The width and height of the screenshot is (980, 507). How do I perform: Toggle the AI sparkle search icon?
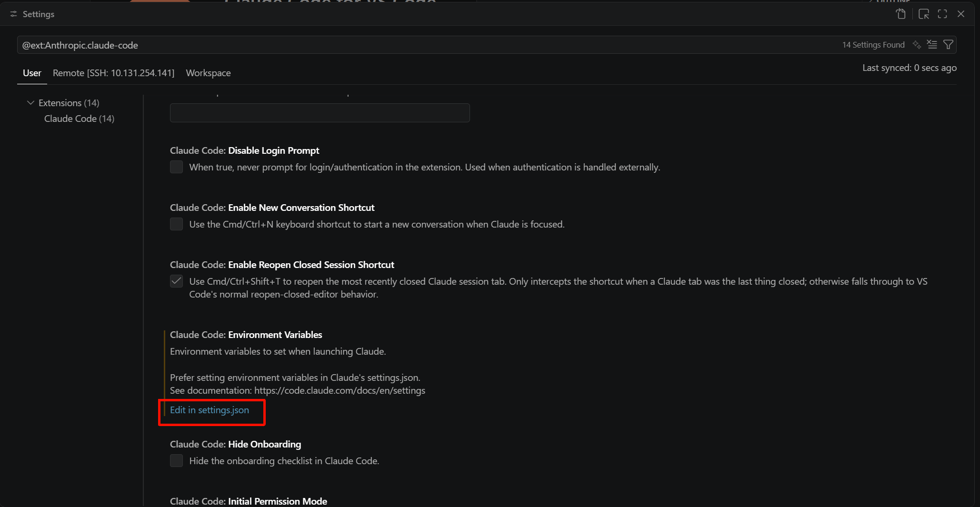click(x=917, y=45)
